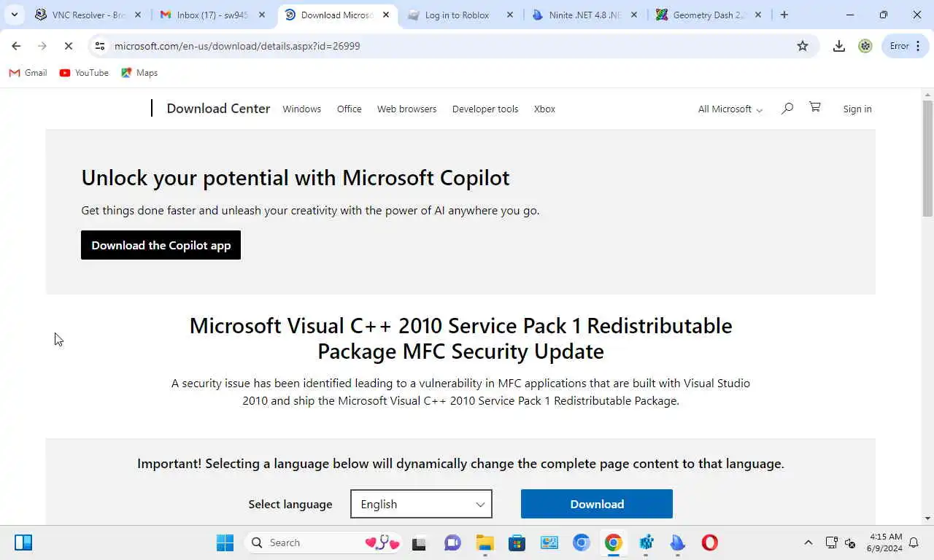Open Microsoft Store from taskbar
This screenshot has width=934, height=560.
pos(517,542)
